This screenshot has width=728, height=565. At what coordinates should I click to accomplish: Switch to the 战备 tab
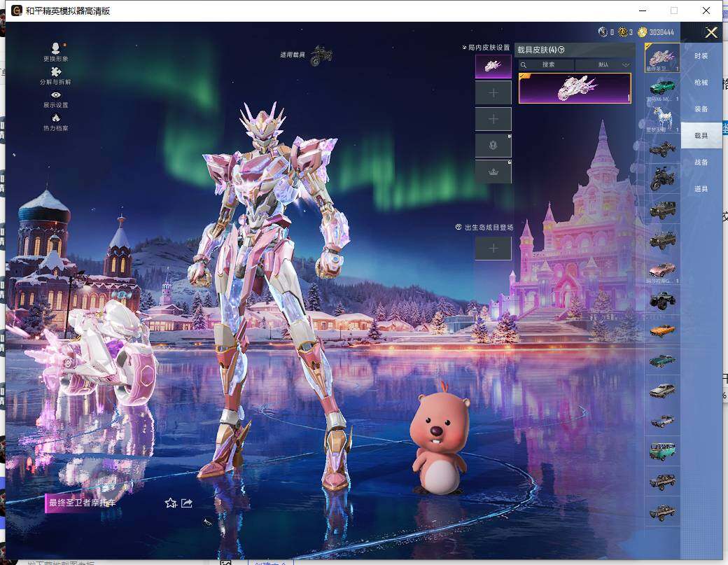pos(701,162)
